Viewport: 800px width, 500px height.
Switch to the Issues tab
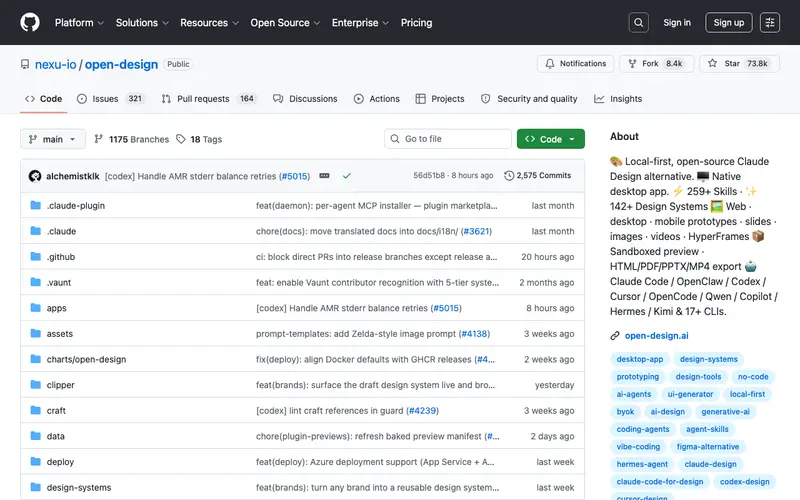click(x=110, y=99)
